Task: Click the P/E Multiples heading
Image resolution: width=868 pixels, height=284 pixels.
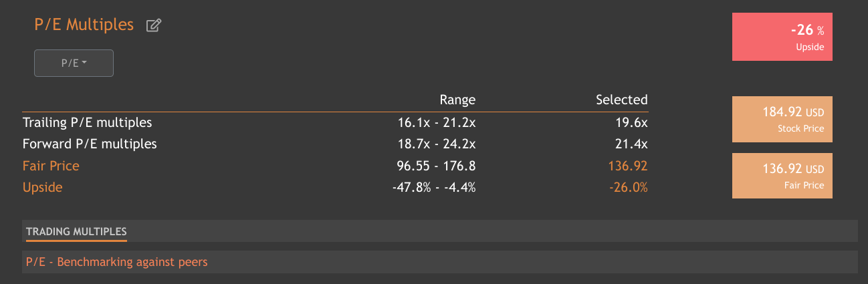Action: point(84,25)
